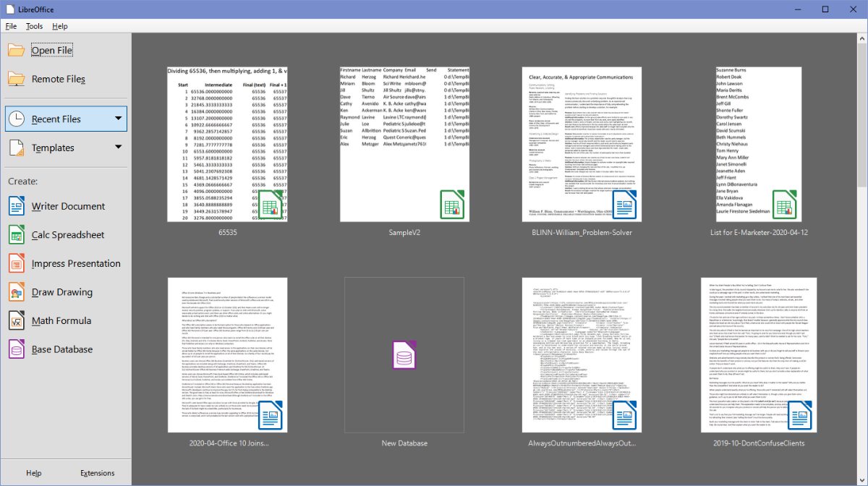Click the Calc Spreadsheet icon
This screenshot has height=486, width=868.
(x=17, y=235)
